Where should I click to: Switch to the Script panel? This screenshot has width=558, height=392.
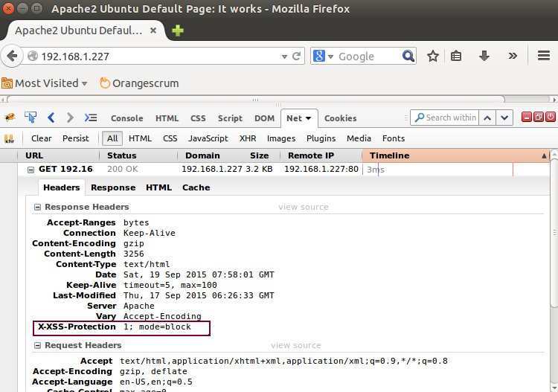[230, 118]
